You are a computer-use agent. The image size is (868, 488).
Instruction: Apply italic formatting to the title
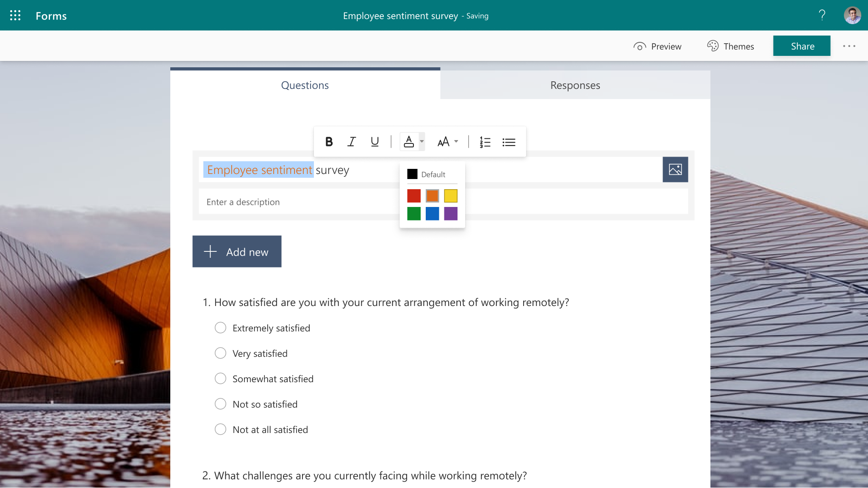pos(352,142)
